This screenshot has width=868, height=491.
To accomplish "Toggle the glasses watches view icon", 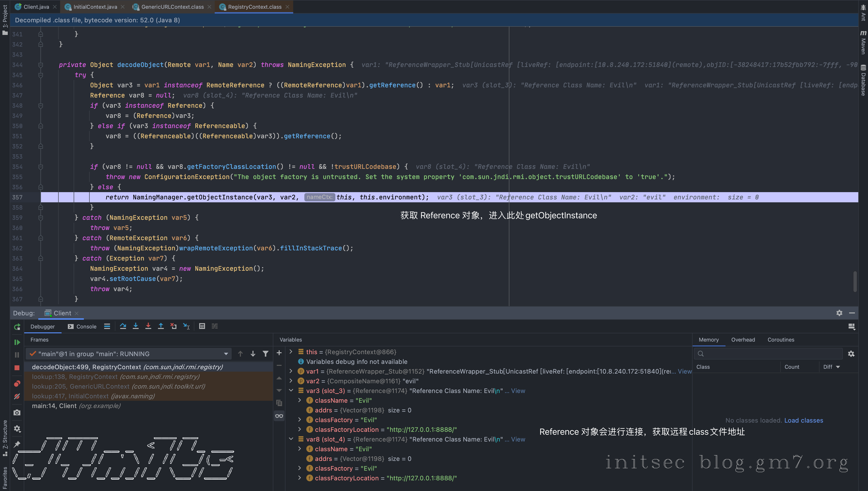I will [x=279, y=416].
